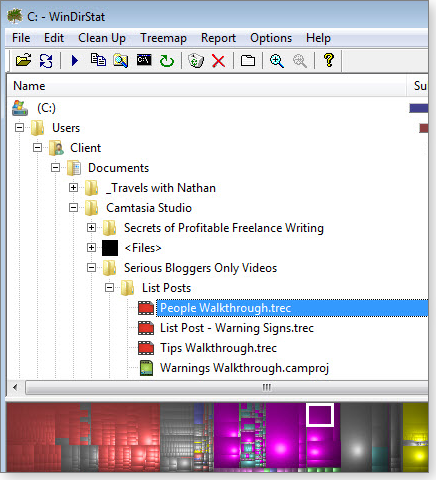Open Command Prompt Here toolbar icon
This screenshot has height=480, width=436.
(x=144, y=60)
